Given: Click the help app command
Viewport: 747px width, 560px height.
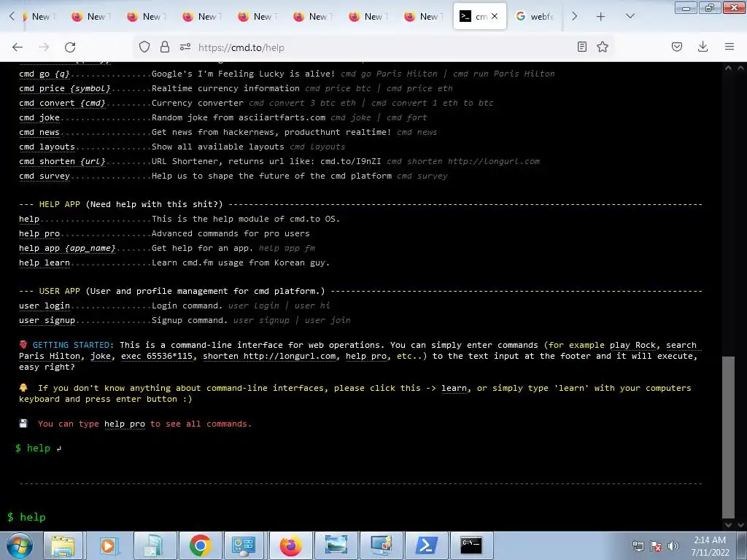Looking at the screenshot, I should [67, 249].
